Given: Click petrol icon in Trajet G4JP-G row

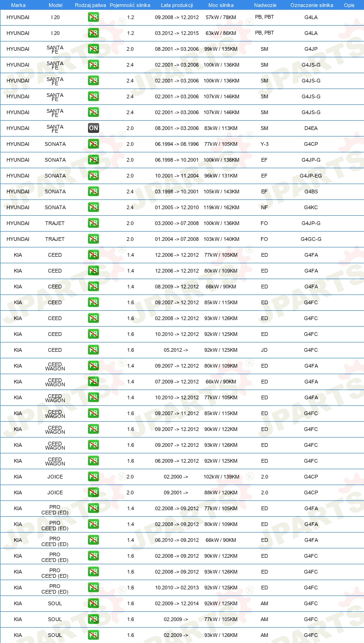Looking at the screenshot, I should point(94,223).
